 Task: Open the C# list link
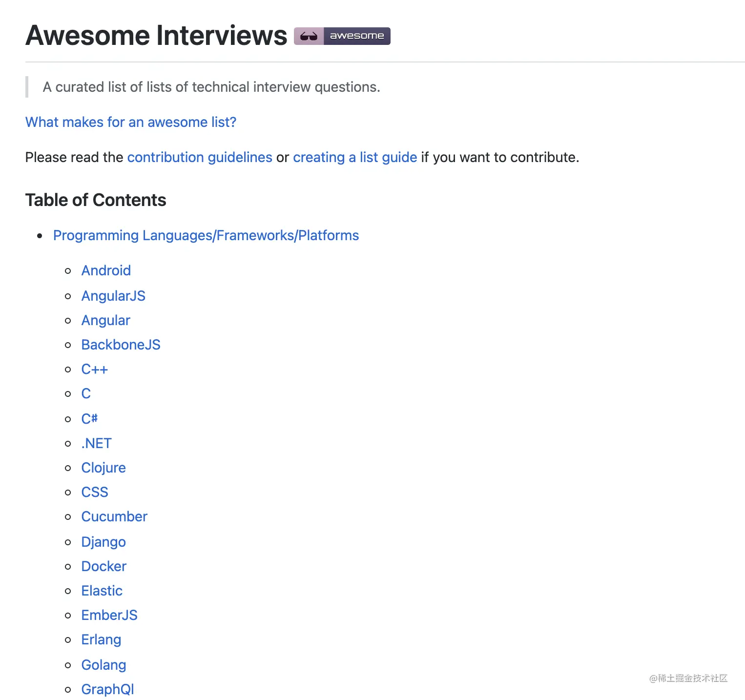[x=89, y=419]
